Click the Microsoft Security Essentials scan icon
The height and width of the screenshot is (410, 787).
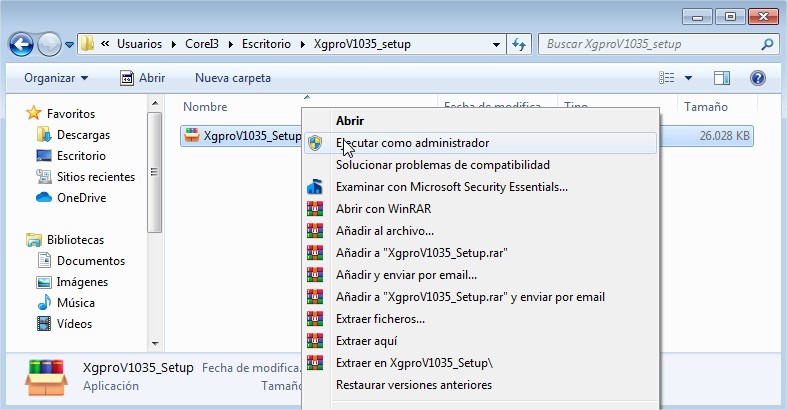[315, 186]
